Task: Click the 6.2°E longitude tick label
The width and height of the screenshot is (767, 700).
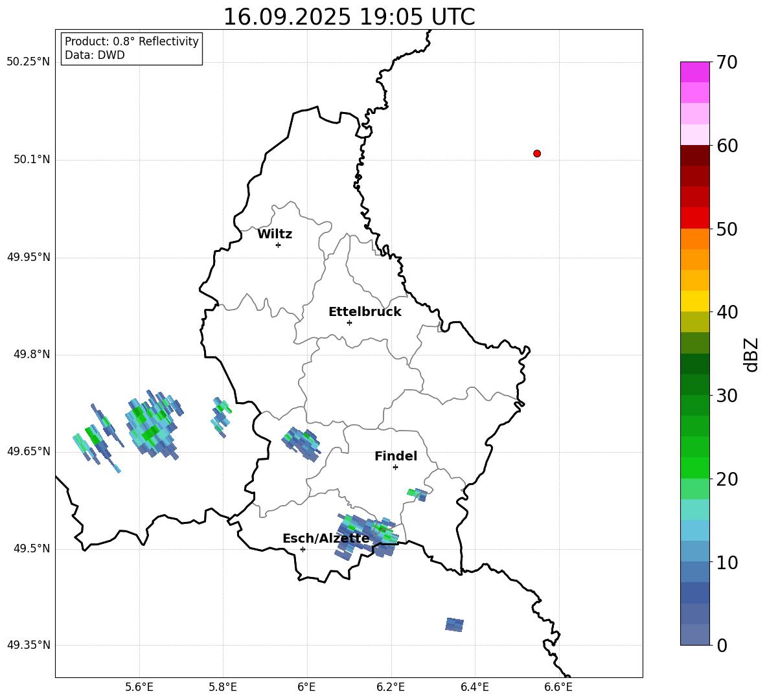Action: (x=391, y=687)
